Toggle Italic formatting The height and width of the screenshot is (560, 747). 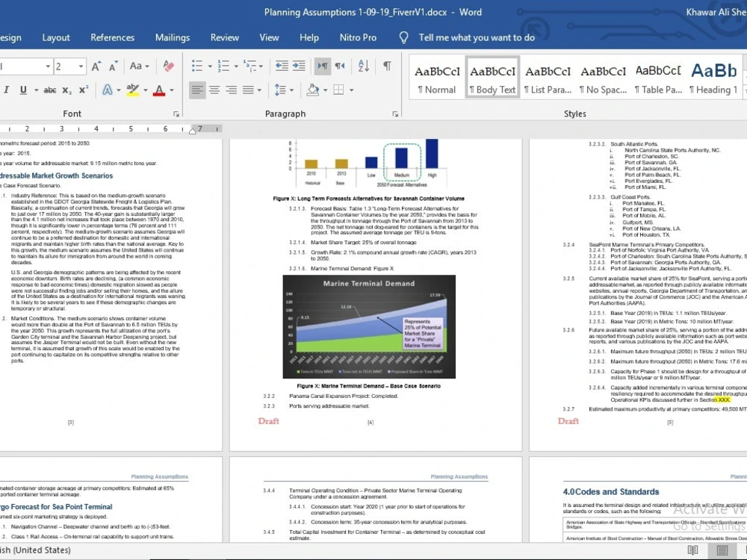tap(7, 90)
